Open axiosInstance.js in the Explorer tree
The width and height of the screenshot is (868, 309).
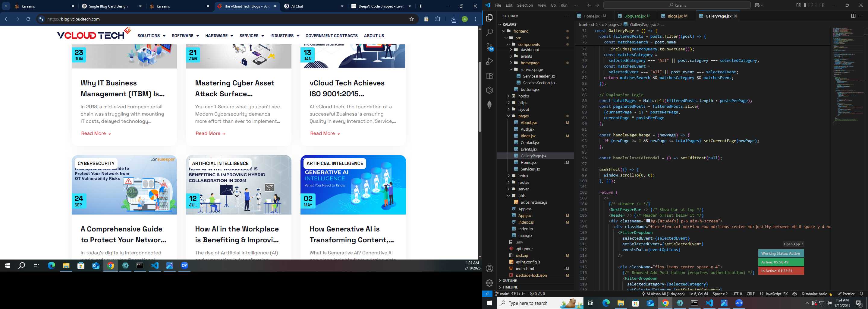click(x=534, y=202)
